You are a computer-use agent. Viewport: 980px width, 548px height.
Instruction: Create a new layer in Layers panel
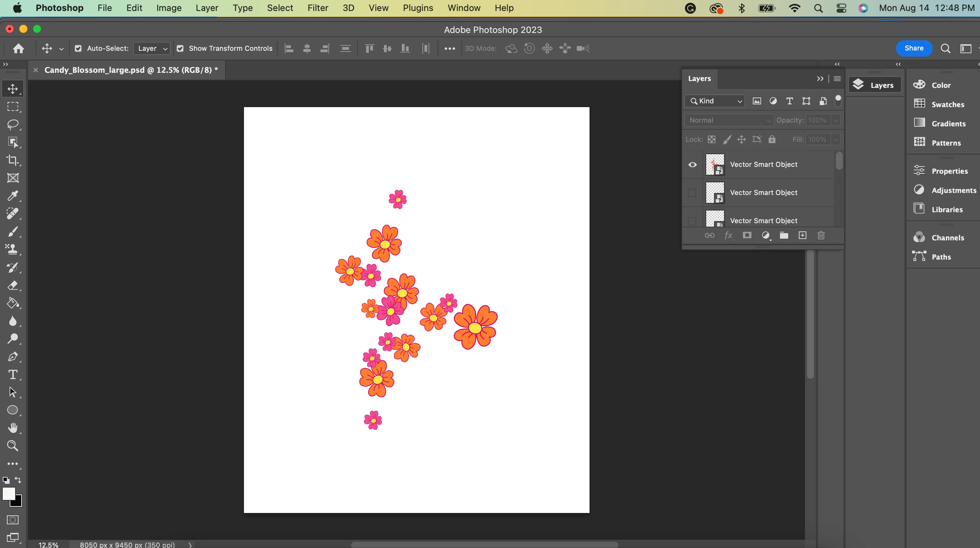coord(802,236)
